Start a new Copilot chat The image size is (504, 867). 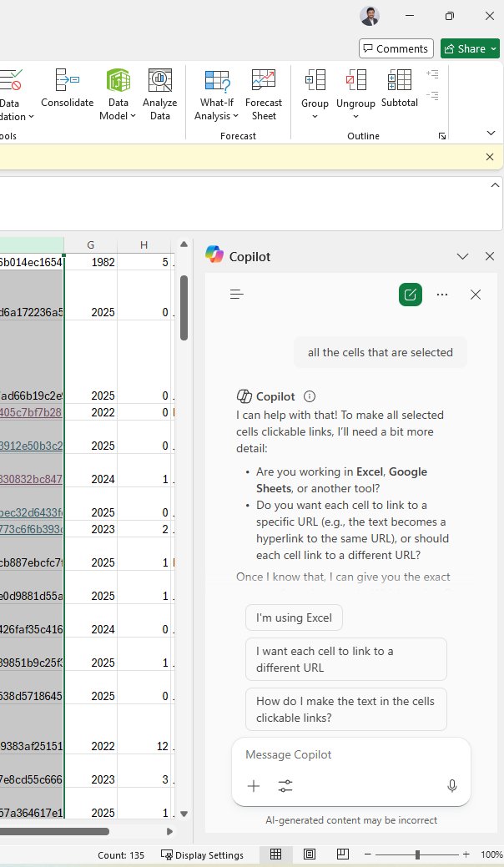point(410,295)
